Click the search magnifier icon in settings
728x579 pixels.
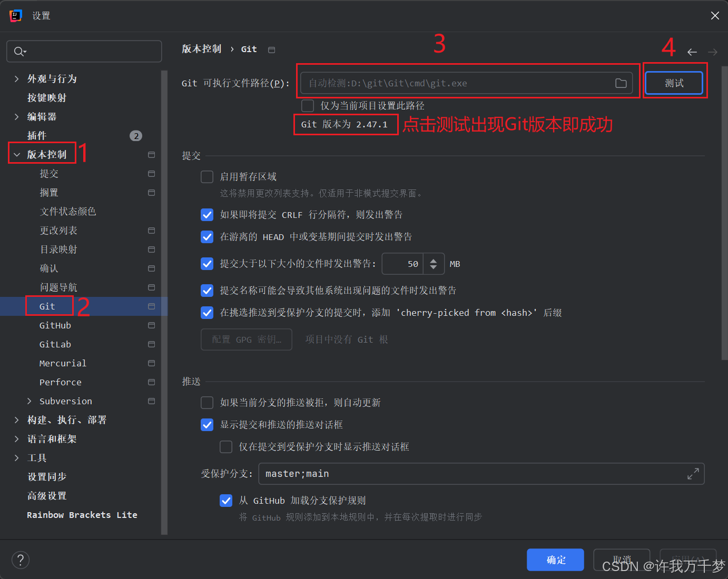tap(18, 52)
